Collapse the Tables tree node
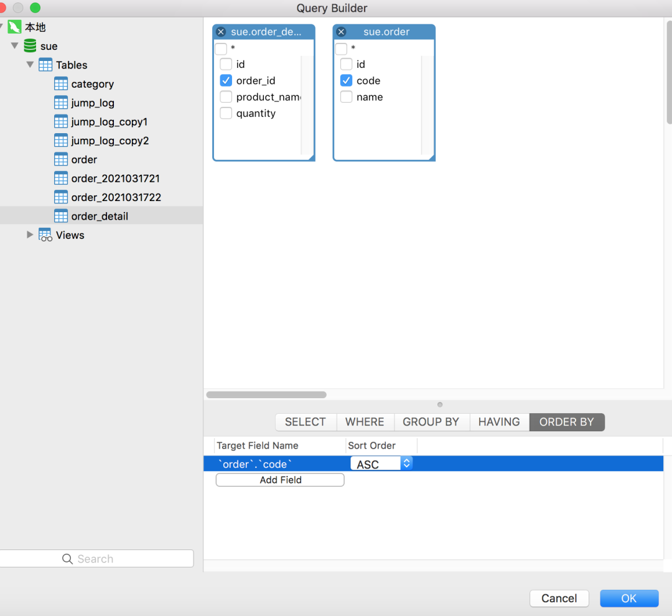This screenshot has width=672, height=616. [30, 65]
